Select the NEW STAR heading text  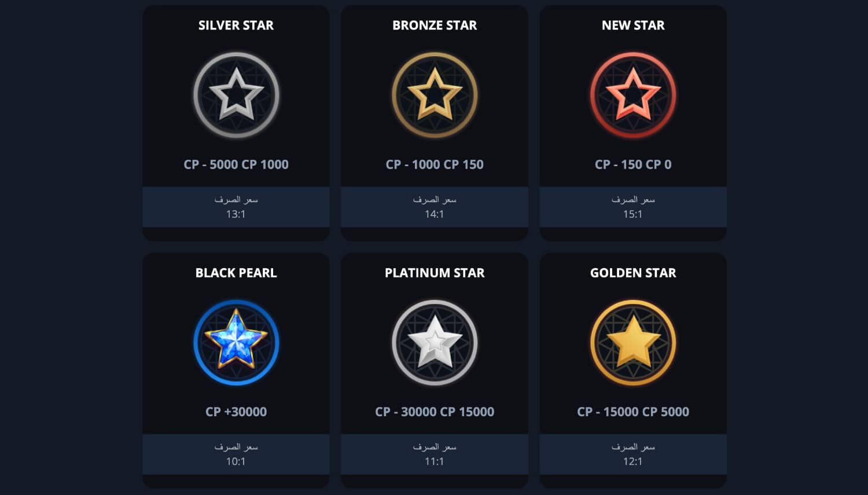click(x=633, y=25)
